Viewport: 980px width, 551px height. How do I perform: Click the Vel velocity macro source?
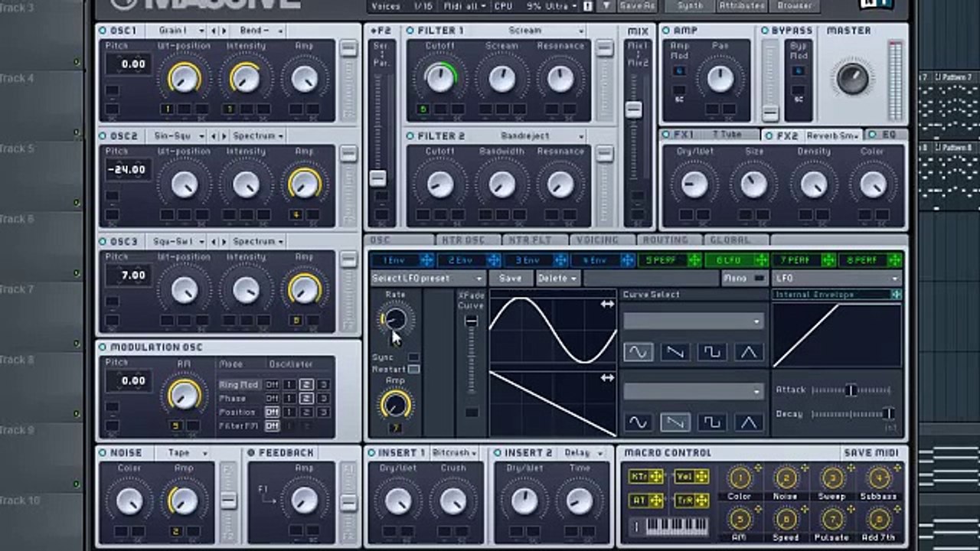coord(691,477)
